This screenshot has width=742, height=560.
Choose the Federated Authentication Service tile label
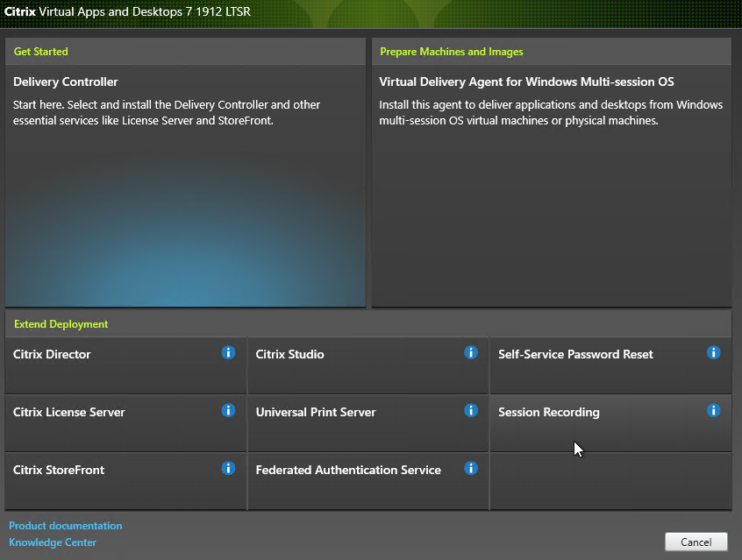[x=348, y=471]
